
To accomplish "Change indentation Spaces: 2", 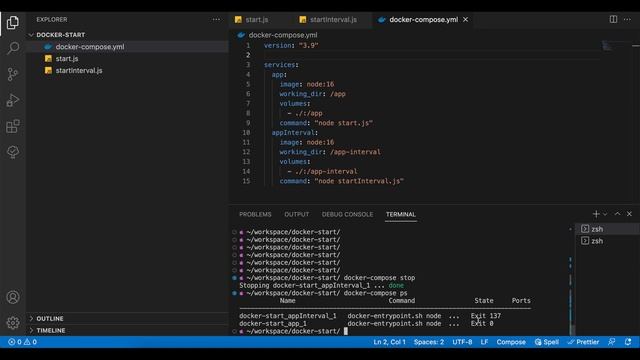I will pos(429,342).
